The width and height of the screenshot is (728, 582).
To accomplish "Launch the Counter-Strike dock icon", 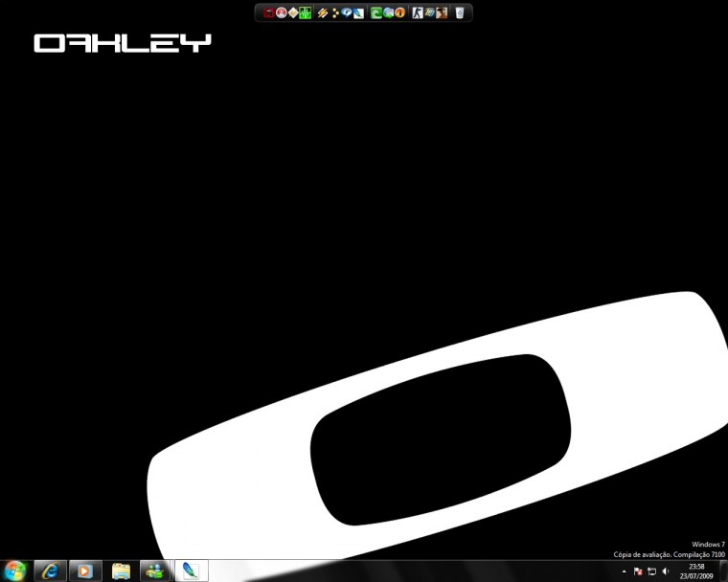I will 418,12.
